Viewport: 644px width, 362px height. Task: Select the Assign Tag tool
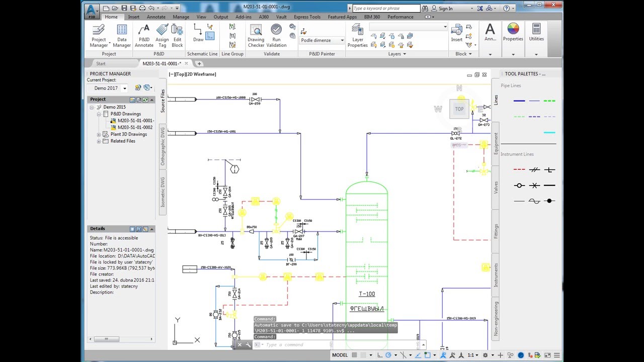tap(162, 36)
